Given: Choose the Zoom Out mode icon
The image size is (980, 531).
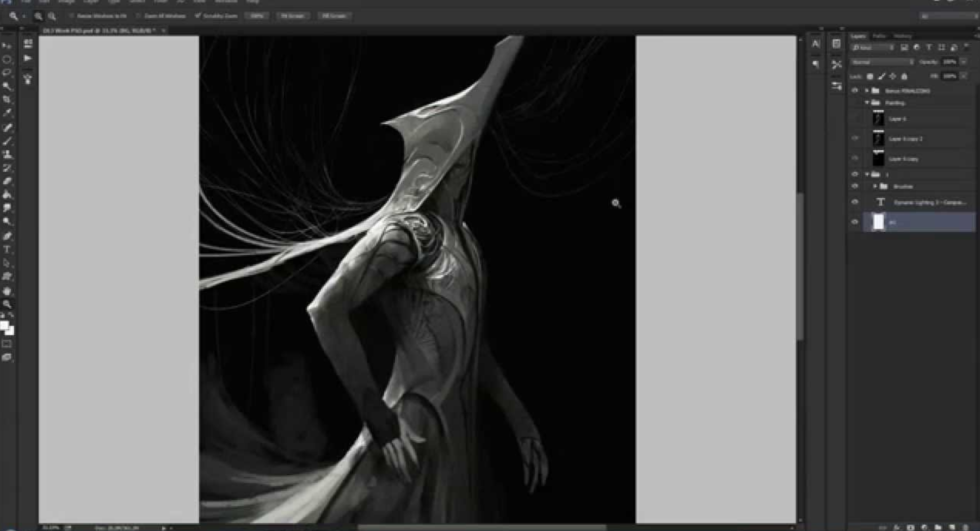Looking at the screenshot, I should [52, 16].
